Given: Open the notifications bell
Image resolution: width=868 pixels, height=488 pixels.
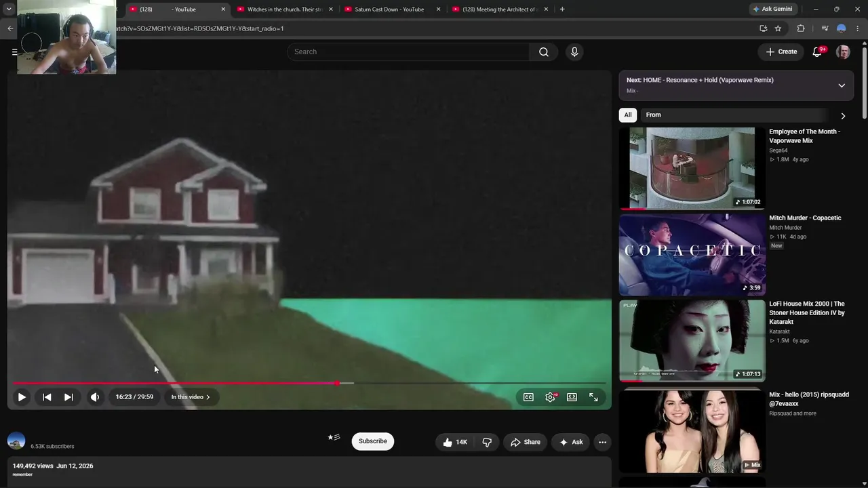Looking at the screenshot, I should 818,52.
